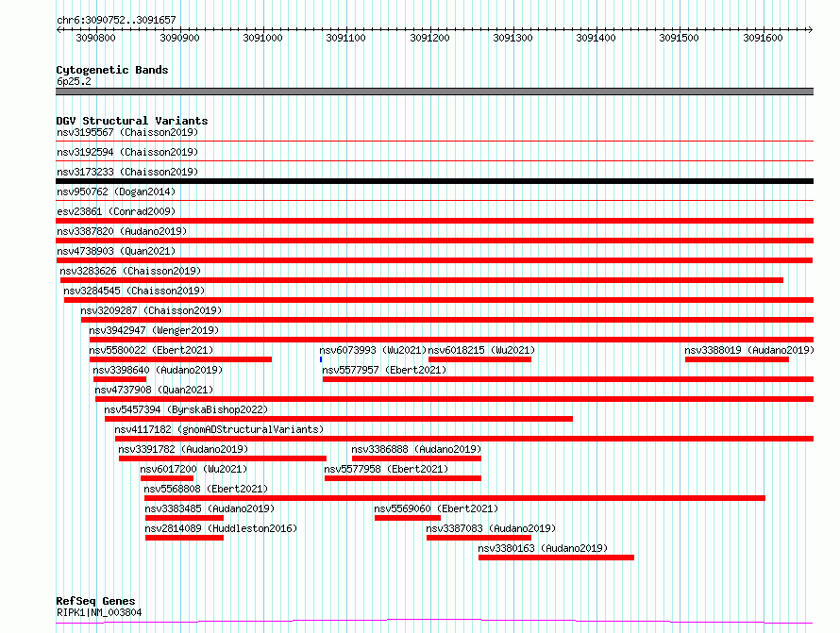The width and height of the screenshot is (840, 633).
Task: Click nsv3398640 (Audano2019) label
Action: coord(158,370)
